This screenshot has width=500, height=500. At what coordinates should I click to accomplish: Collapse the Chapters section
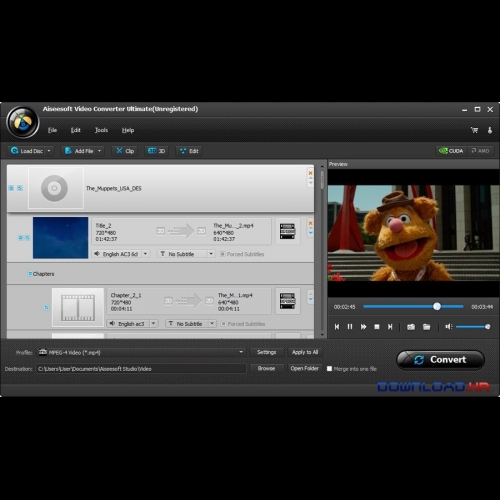[30, 274]
